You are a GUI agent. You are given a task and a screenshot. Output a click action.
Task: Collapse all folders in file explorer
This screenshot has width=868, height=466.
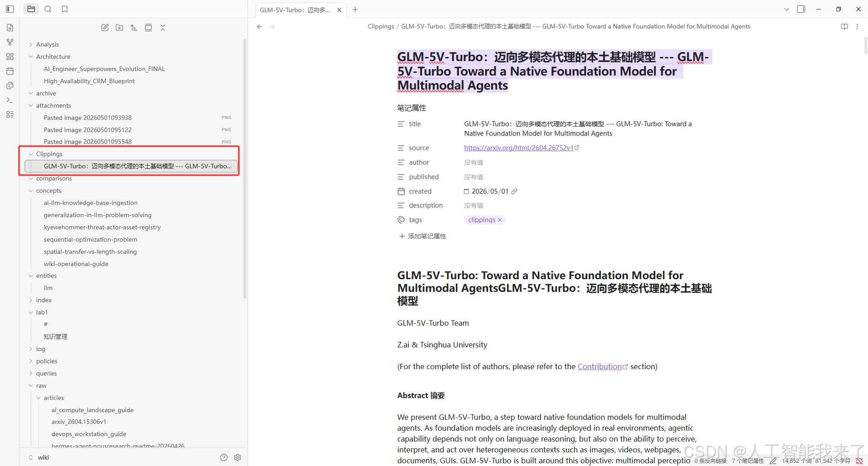163,28
